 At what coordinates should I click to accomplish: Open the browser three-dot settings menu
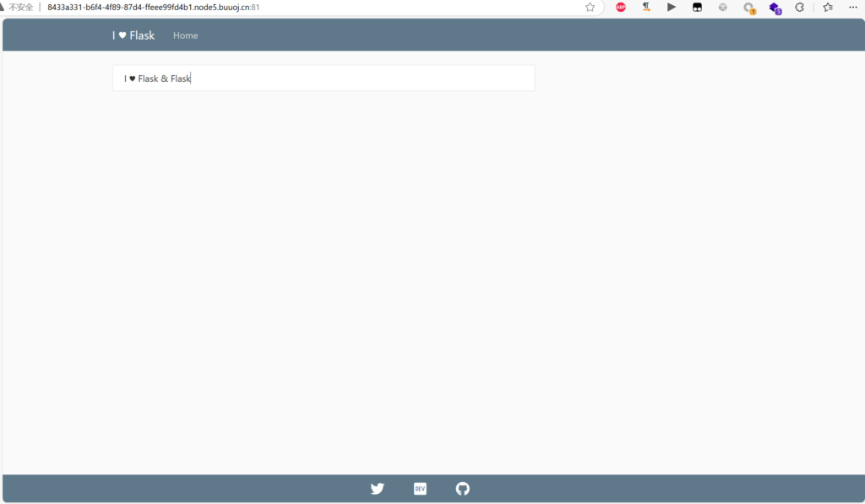click(x=852, y=7)
